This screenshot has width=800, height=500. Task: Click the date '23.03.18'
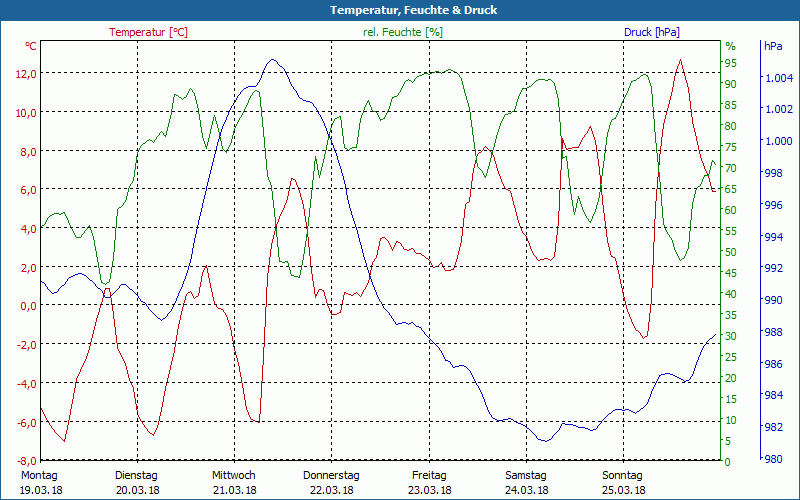coord(430,490)
